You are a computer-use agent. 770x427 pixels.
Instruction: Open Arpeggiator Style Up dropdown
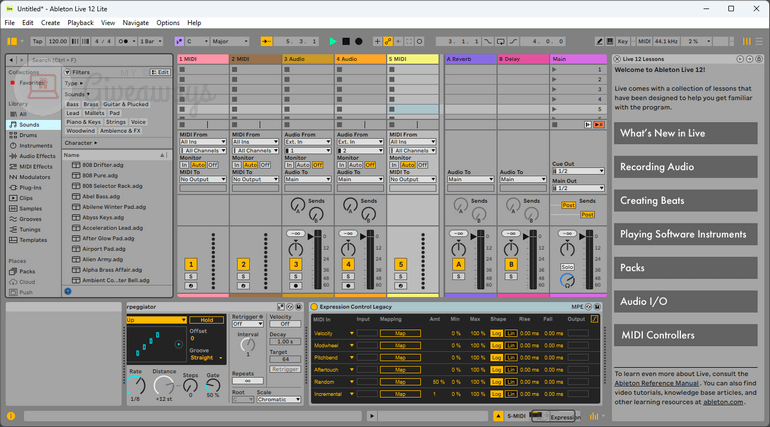tap(156, 320)
